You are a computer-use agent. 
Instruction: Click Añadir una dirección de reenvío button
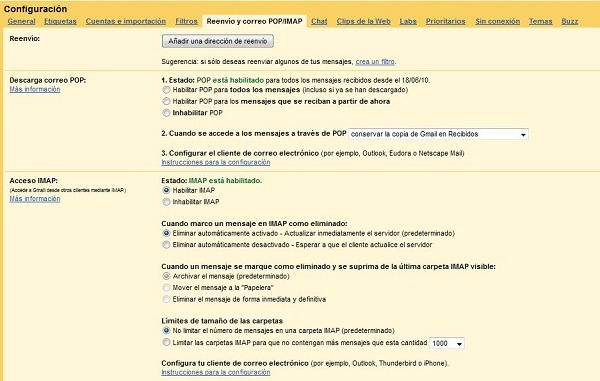218,41
